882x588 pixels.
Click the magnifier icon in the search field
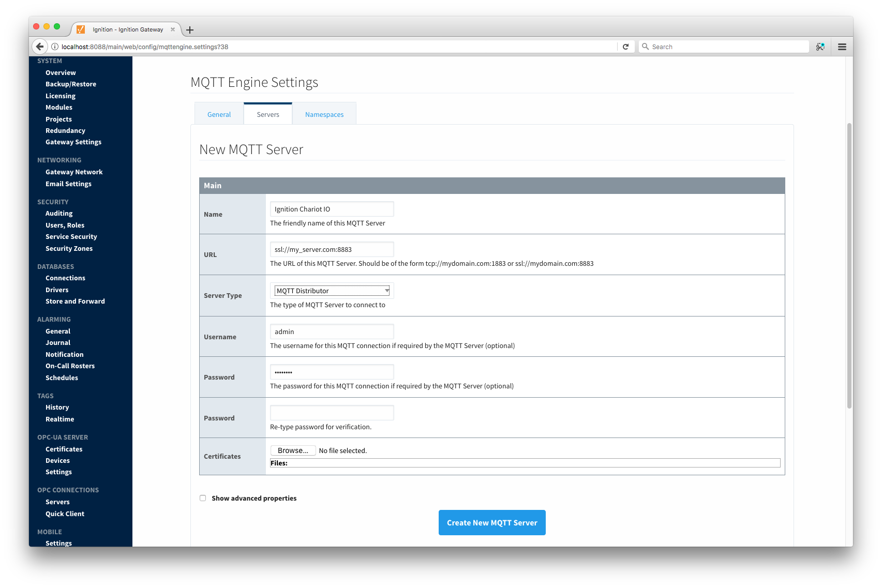[x=646, y=46]
